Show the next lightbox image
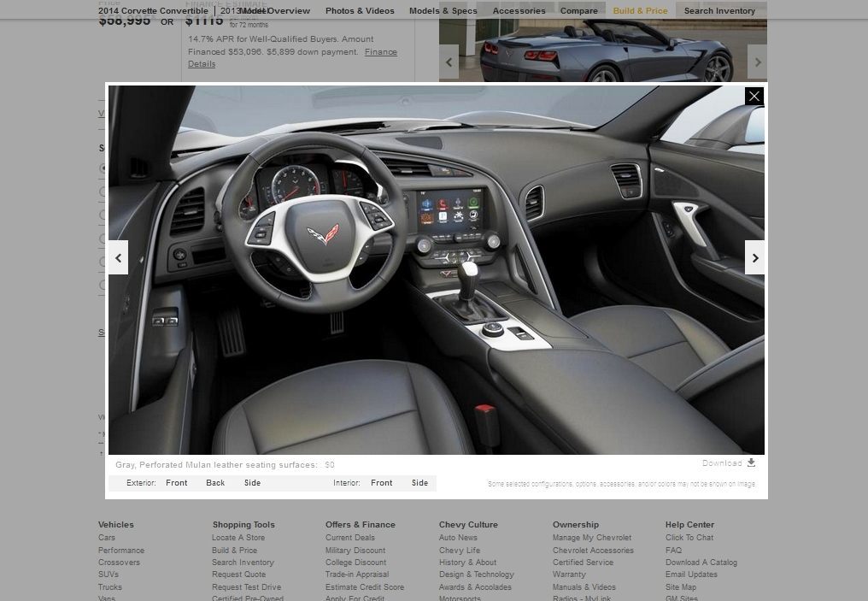The image size is (868, 601). tap(754, 257)
